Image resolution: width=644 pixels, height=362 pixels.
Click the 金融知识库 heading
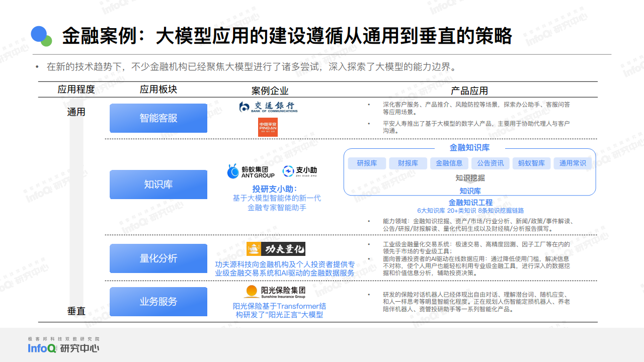pos(469,148)
